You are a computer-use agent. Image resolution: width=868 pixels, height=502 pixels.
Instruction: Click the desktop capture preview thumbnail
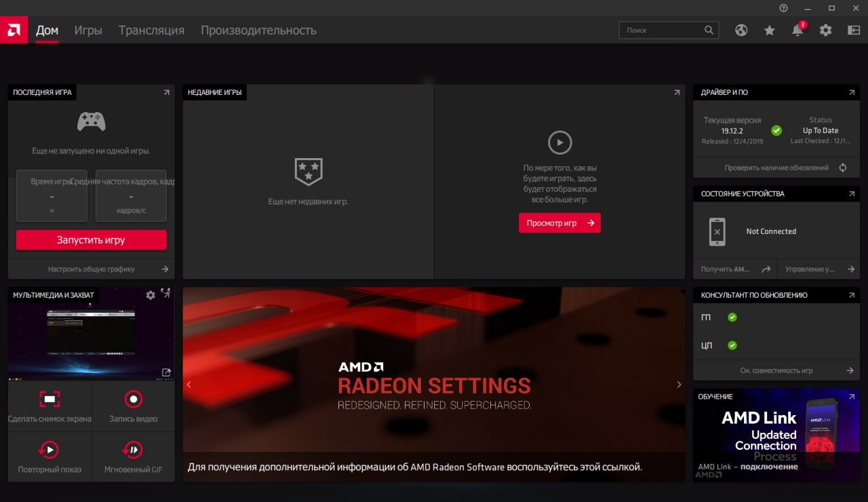(x=91, y=334)
